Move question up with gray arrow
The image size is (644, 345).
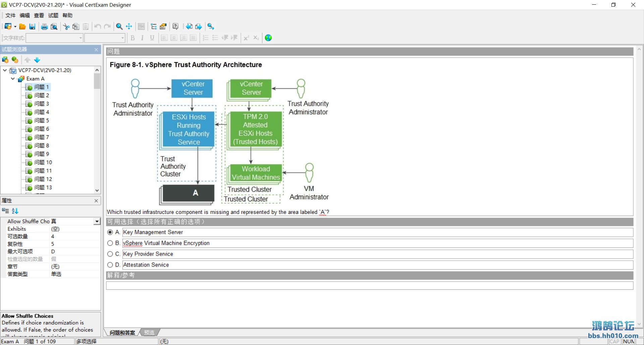point(28,60)
